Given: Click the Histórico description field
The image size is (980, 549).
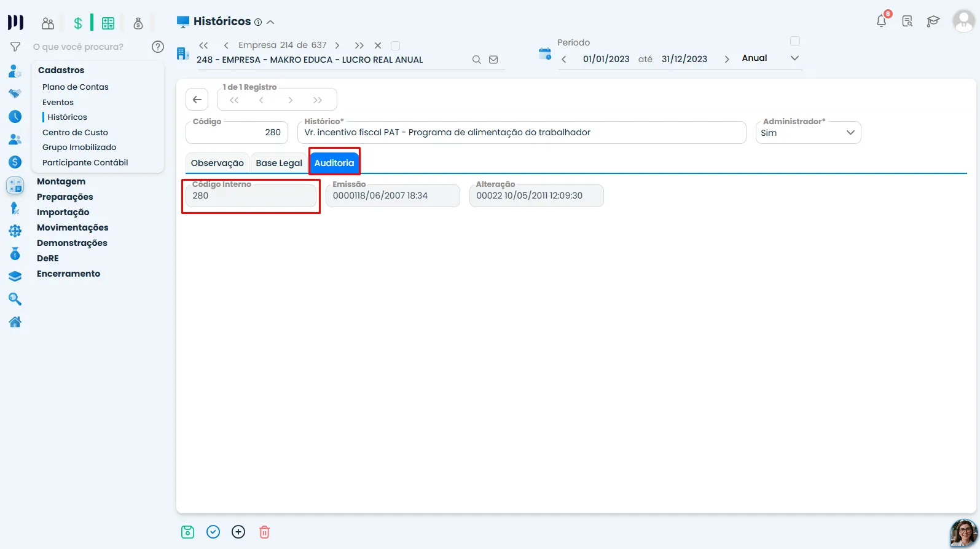Looking at the screenshot, I should coord(522,132).
